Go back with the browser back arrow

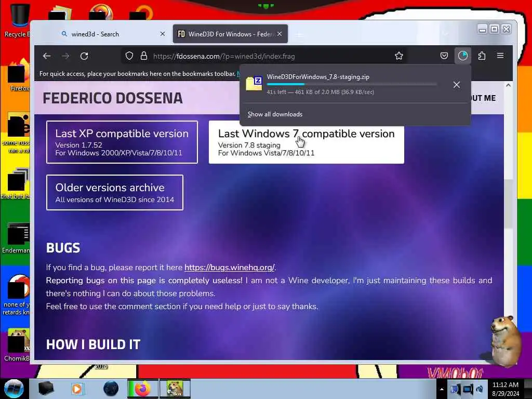coord(46,56)
